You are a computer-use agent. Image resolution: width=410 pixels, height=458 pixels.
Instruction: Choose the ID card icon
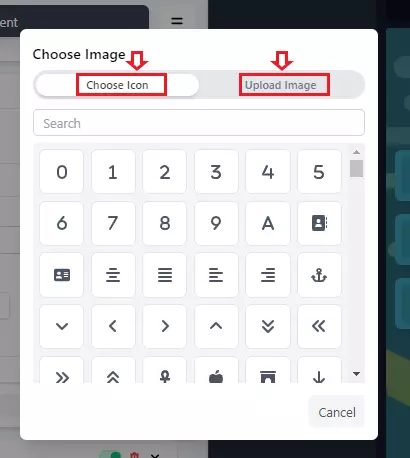62,275
